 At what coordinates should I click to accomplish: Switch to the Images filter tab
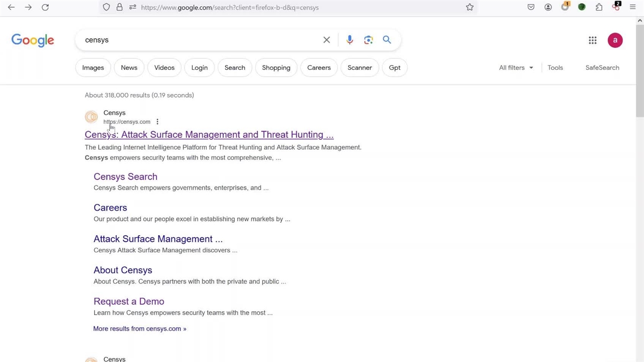[x=93, y=67]
